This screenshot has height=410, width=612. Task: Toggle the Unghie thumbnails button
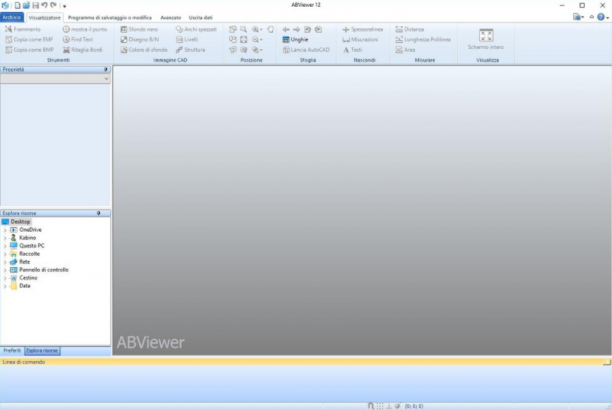tap(295, 39)
